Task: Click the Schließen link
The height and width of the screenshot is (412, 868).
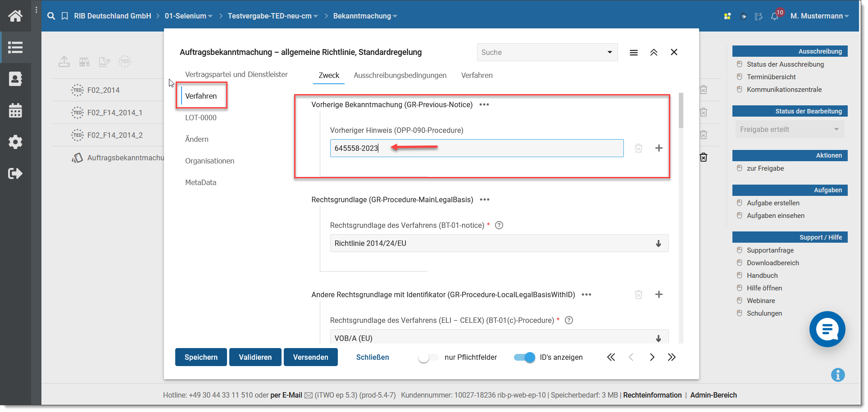Action: click(x=373, y=357)
